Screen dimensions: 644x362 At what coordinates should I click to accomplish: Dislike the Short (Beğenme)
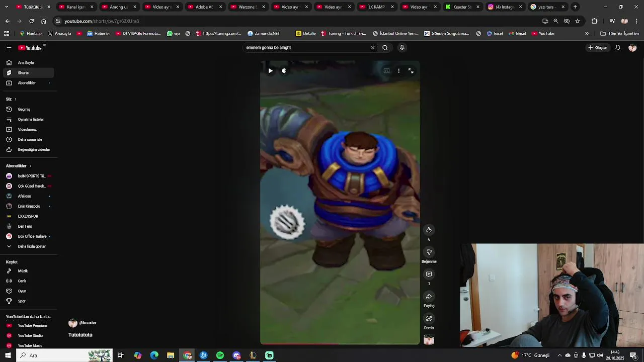[x=429, y=252]
